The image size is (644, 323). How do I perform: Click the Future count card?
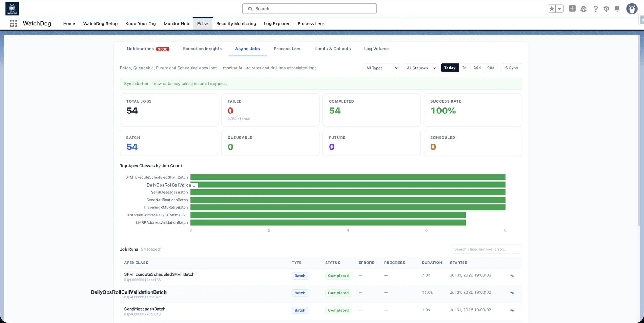pyautogui.click(x=372, y=143)
